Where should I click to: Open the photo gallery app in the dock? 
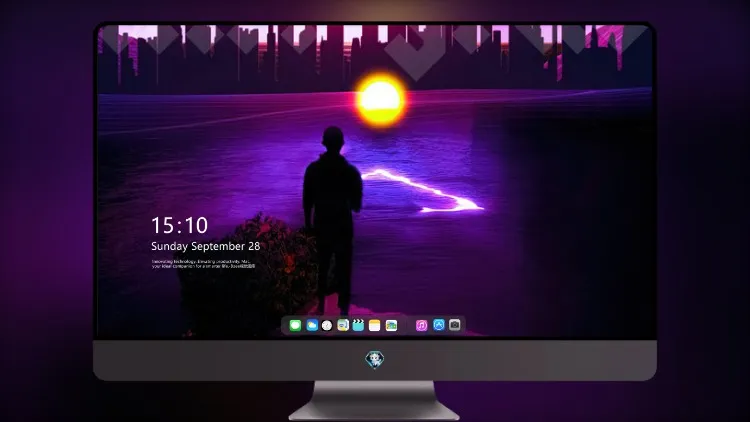(391, 325)
